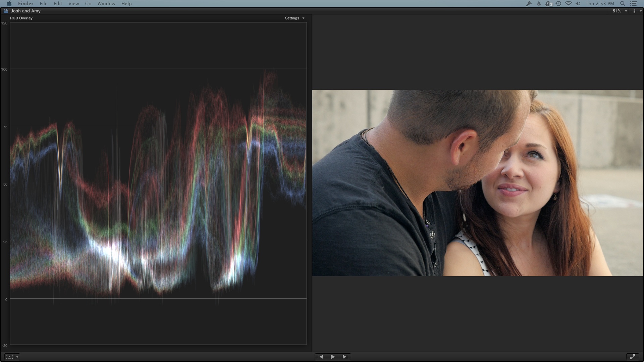Play the Josh and Amy clip
Screen dimensions: 644x362
(332, 357)
